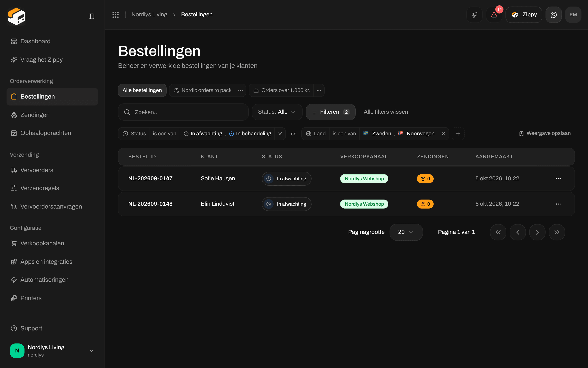This screenshot has height=368, width=588.
Task: Sort by AANGEMAAKT column header
Action: (494, 157)
